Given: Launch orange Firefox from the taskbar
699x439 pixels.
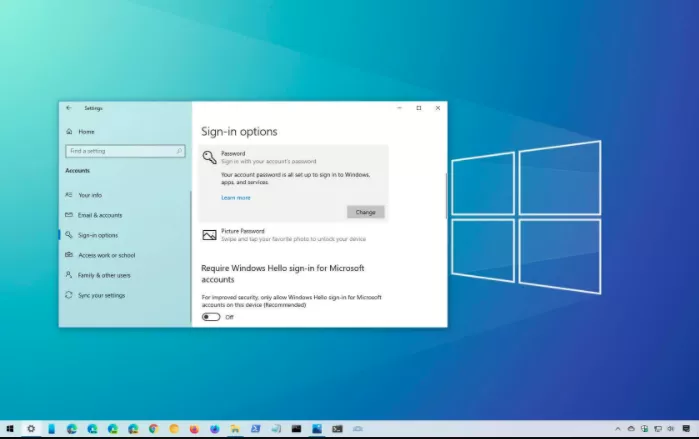Looking at the screenshot, I should [x=194, y=429].
